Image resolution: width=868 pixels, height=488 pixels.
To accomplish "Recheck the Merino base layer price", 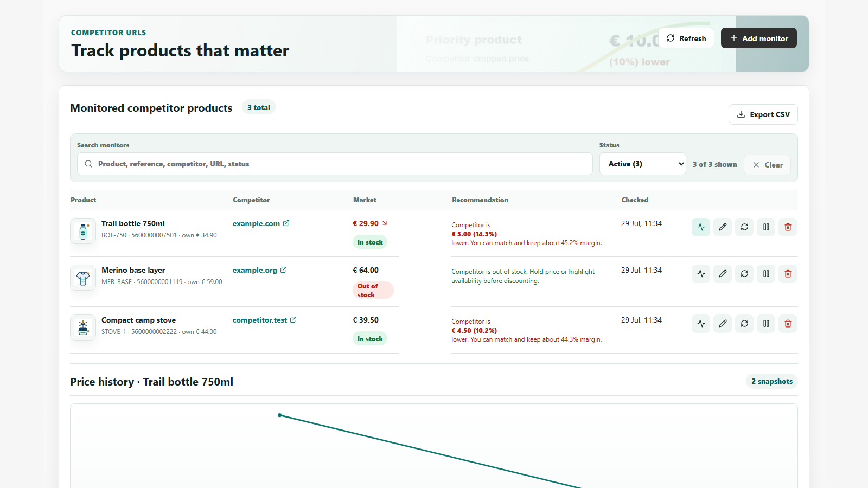I will pyautogui.click(x=744, y=274).
